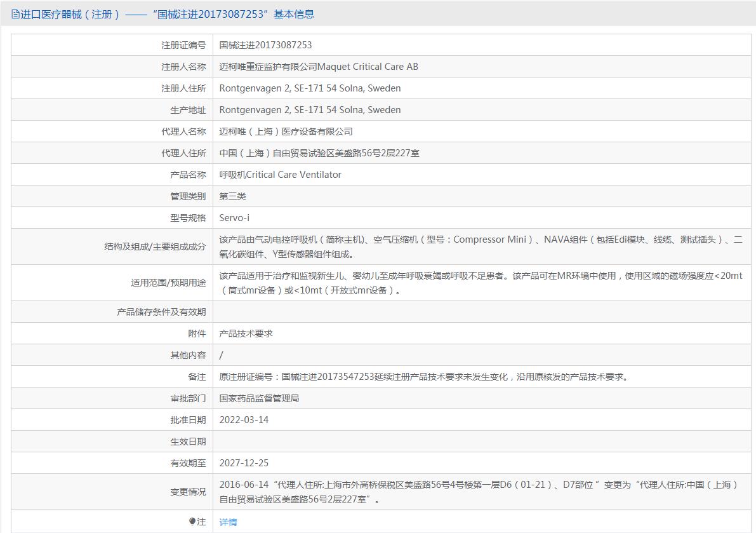
Task: Click the page title 进口医疗器械（注册）基本信息
Action: 168,15
